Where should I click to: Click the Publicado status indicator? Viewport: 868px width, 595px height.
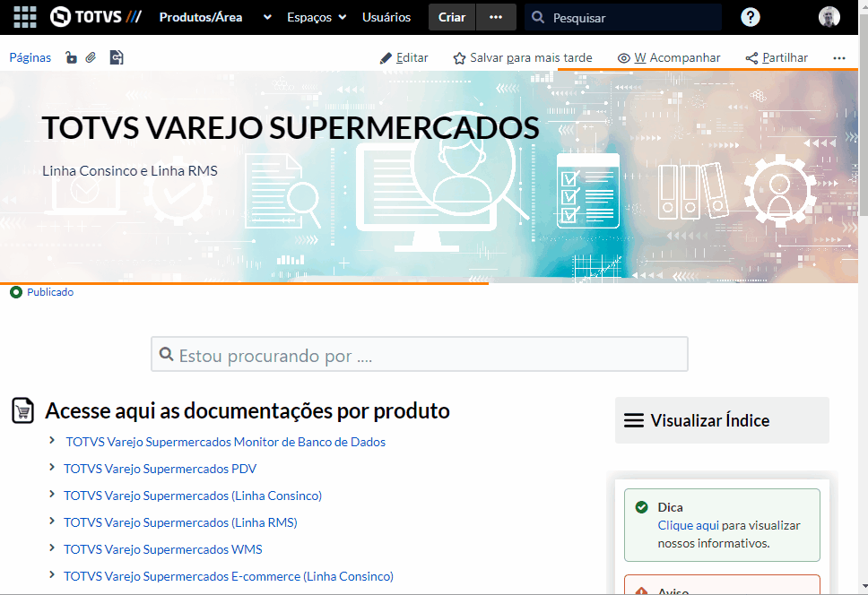(x=42, y=292)
